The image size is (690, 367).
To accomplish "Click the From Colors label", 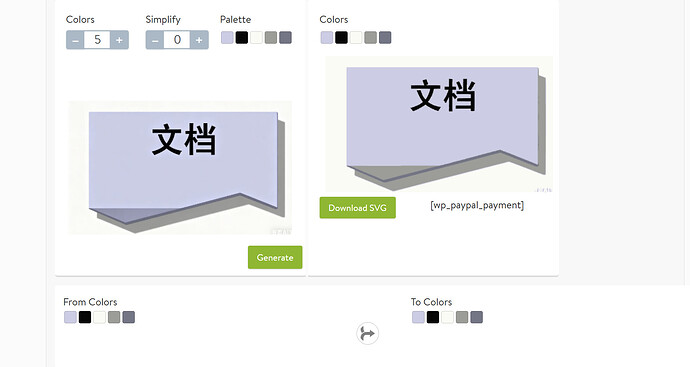I will [90, 302].
